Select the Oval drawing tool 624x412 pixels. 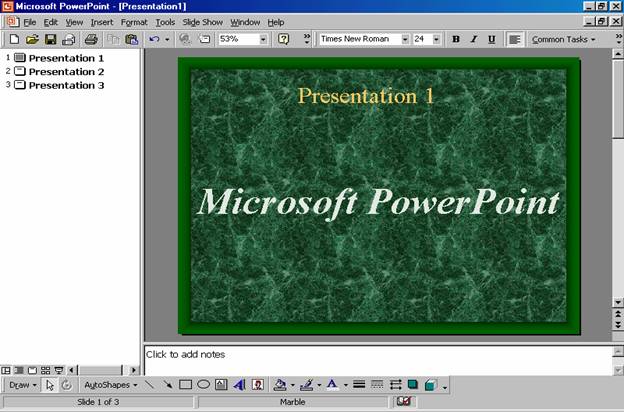tap(203, 385)
